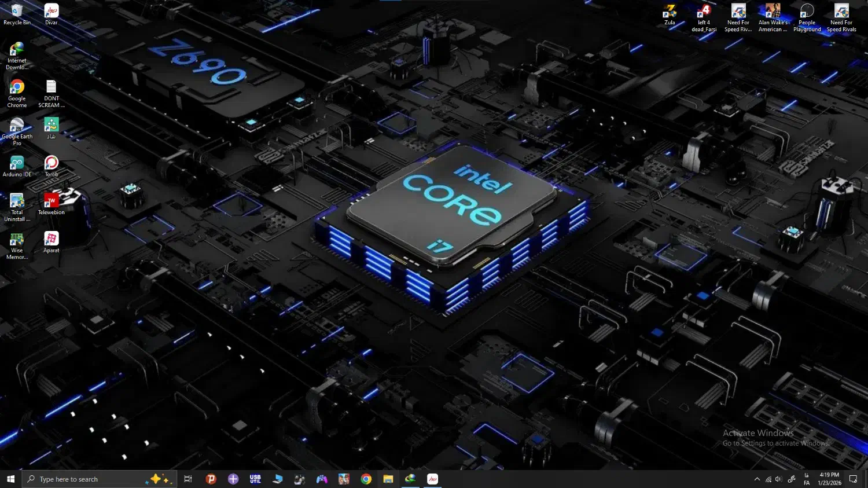Open the Recycle Bin desktop icon
Image resolution: width=868 pixels, height=488 pixels.
click(x=17, y=12)
